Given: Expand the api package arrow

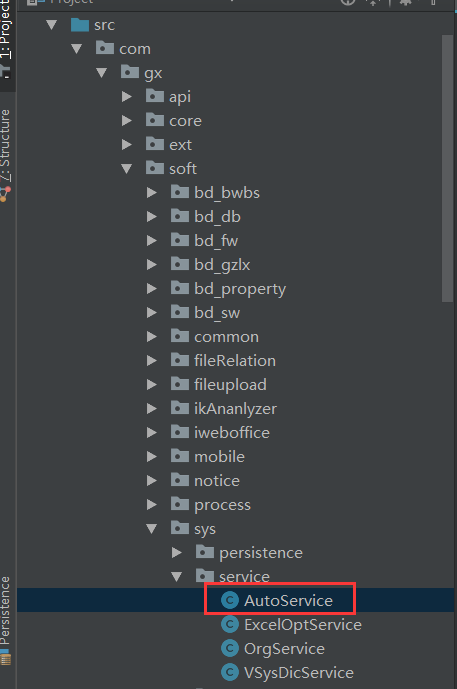Looking at the screenshot, I should point(127,96).
